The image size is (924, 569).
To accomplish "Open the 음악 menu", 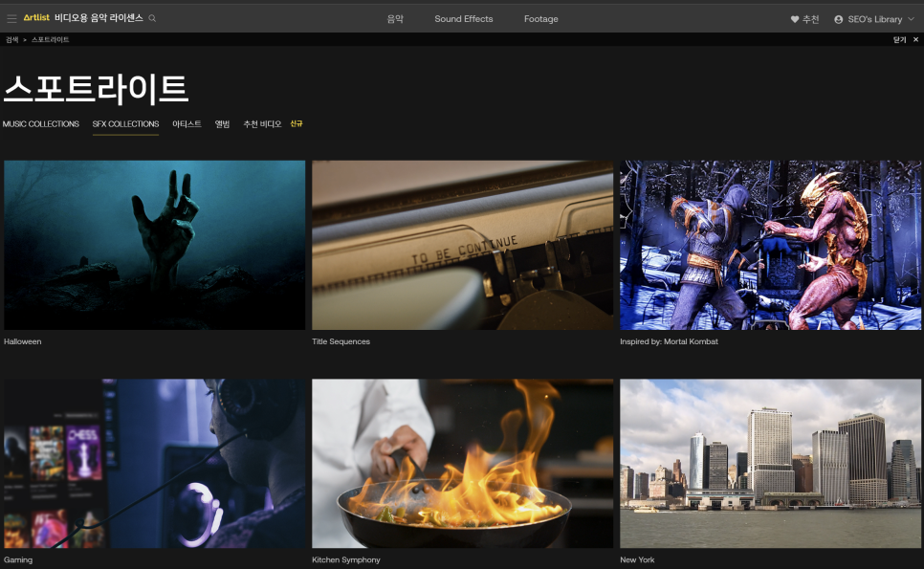I will point(395,19).
